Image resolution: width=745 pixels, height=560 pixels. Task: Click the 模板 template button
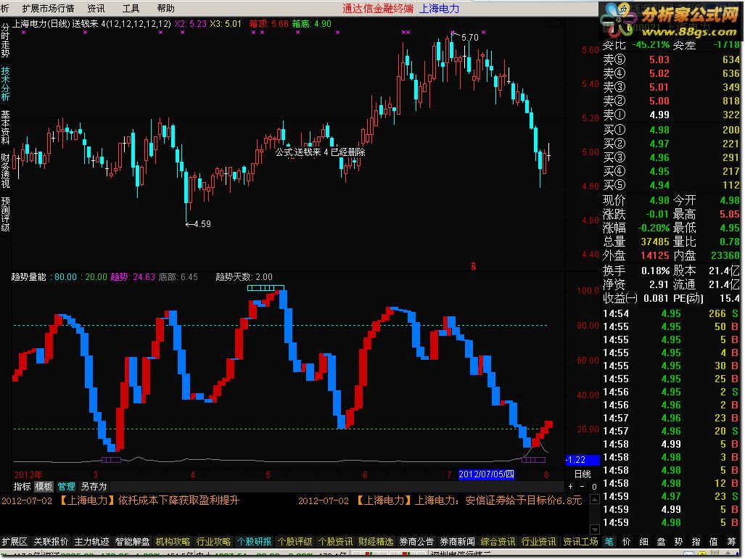point(44,487)
